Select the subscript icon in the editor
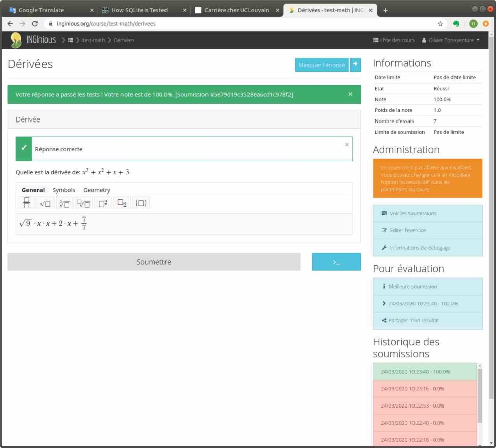 coord(121,202)
